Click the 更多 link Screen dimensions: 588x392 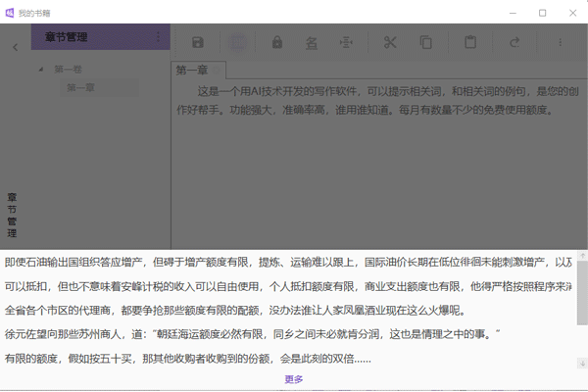294,379
